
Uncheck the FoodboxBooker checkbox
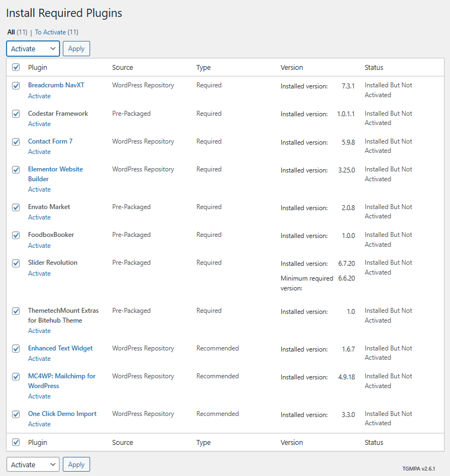[16, 235]
